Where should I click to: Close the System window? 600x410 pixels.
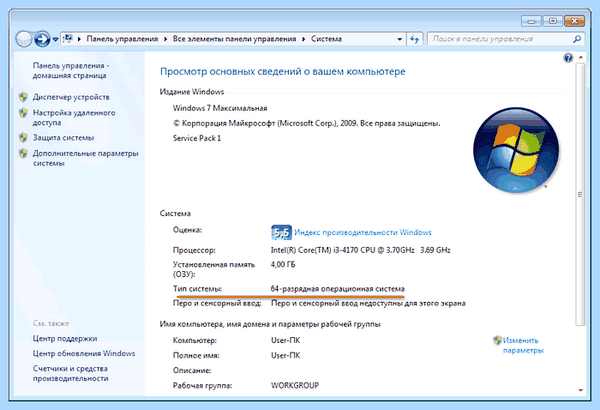click(574, 21)
